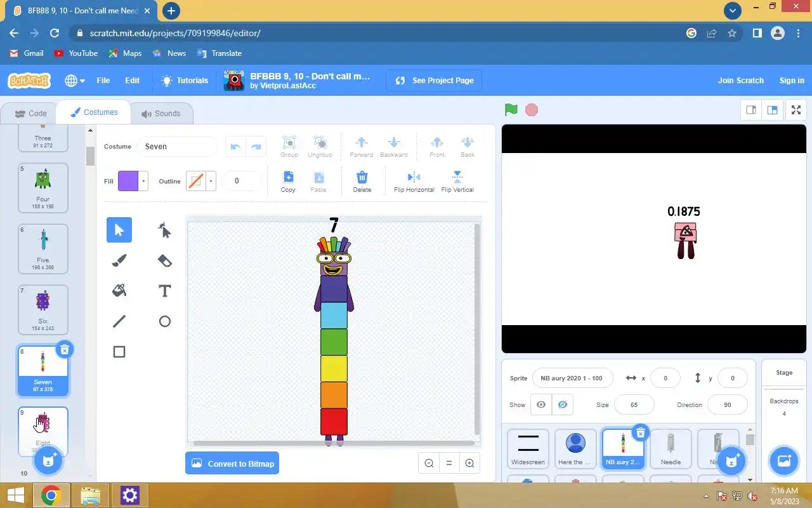Click the Delete trash icon
812x508 pixels.
pyautogui.click(x=362, y=181)
